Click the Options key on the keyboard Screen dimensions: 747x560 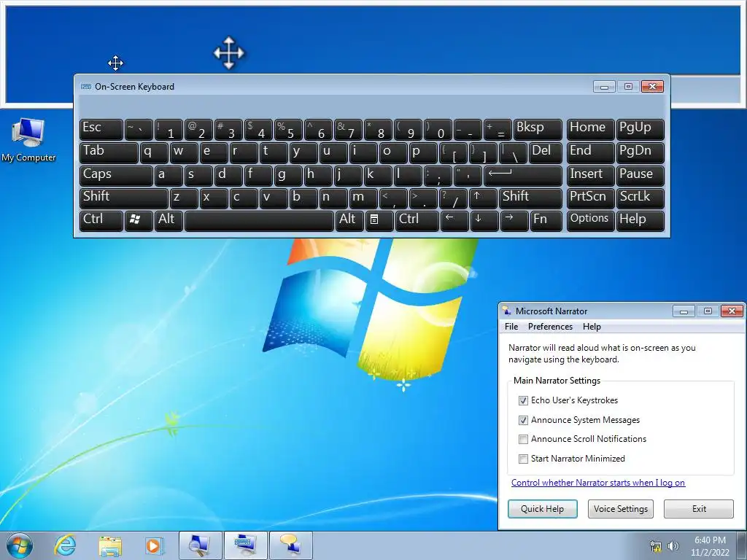click(590, 221)
